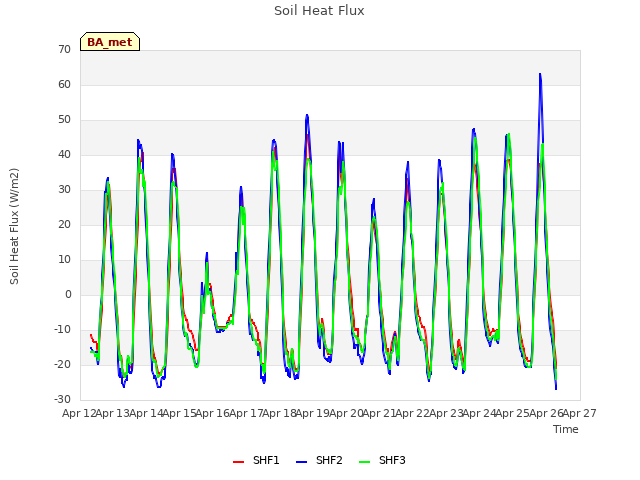Click the Apr 19 x-axis label
Viewport: 640px width, 480px height.
point(312,413)
